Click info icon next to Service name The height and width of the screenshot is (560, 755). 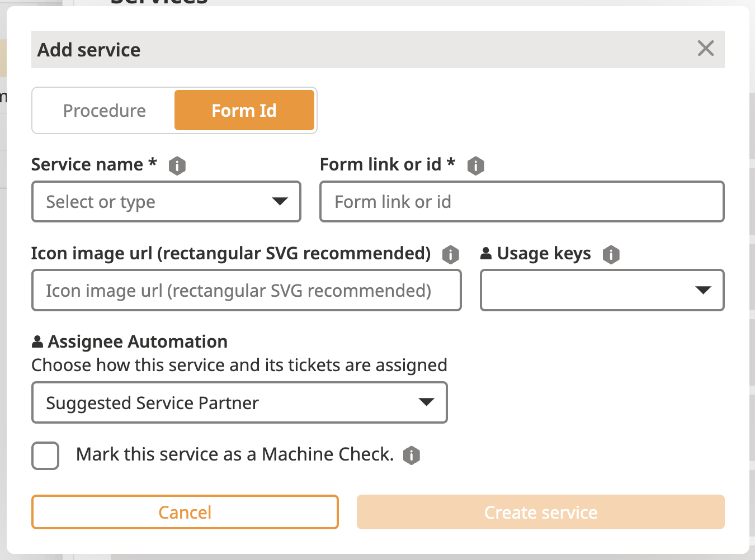click(177, 165)
